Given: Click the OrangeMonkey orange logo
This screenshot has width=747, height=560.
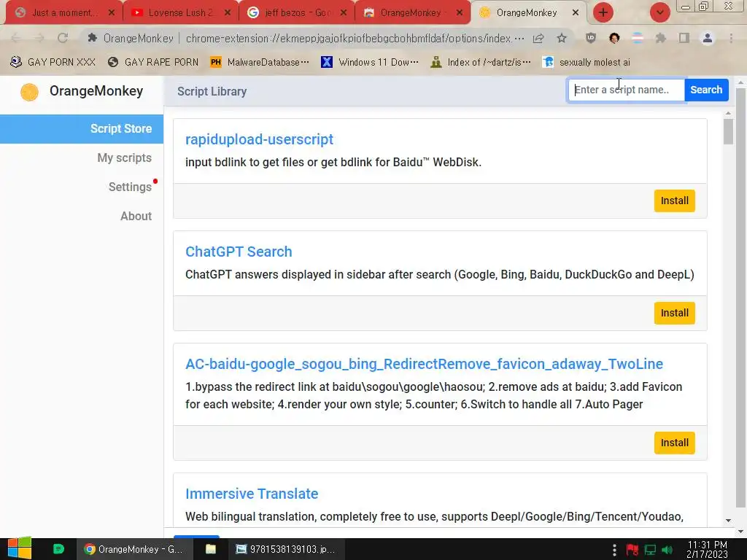Looking at the screenshot, I should tap(29, 92).
